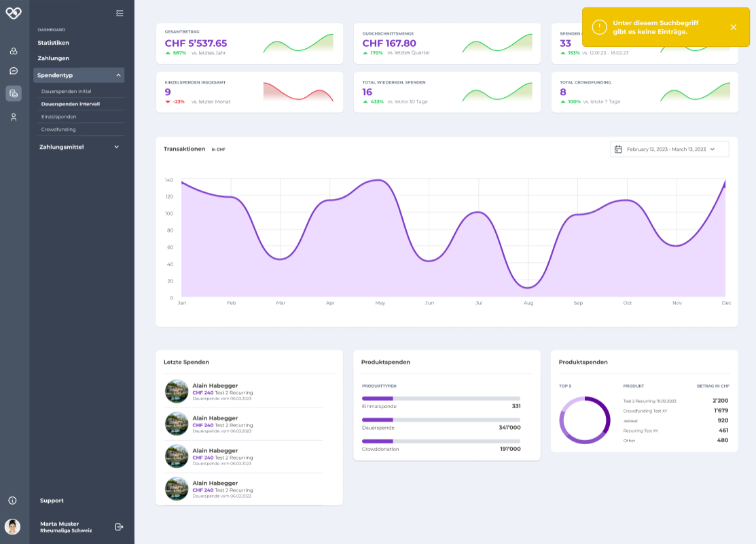Image resolution: width=756 pixels, height=544 pixels.
Task: Select Crowdfunding from the donation types
Action: point(58,129)
